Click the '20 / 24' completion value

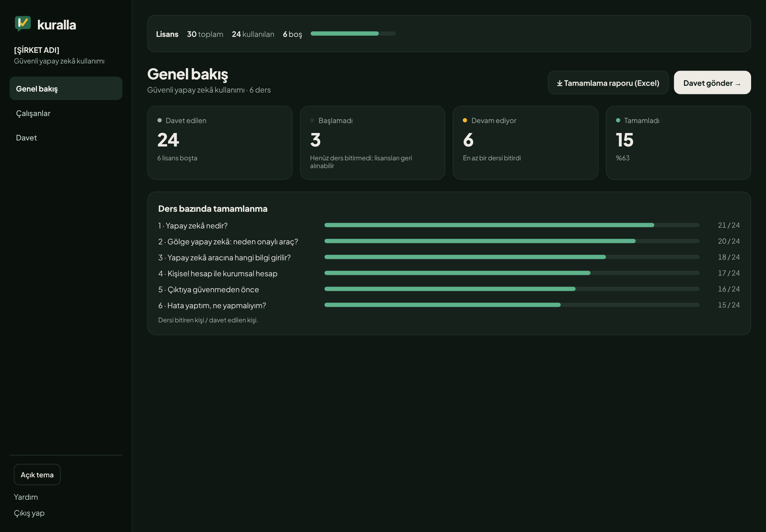coord(729,241)
